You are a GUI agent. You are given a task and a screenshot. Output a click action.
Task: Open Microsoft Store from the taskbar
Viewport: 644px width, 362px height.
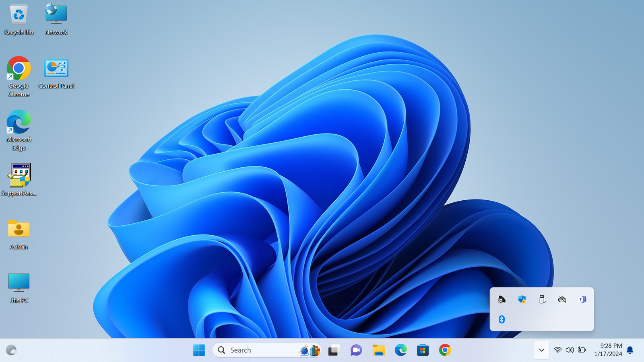coord(423,350)
